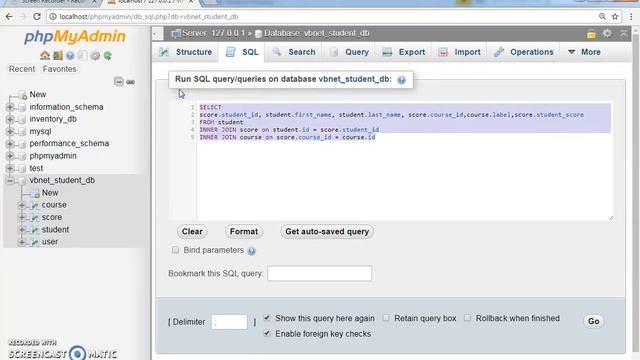Click the SQL query help icon
This screenshot has height=360, width=640.
click(x=402, y=80)
